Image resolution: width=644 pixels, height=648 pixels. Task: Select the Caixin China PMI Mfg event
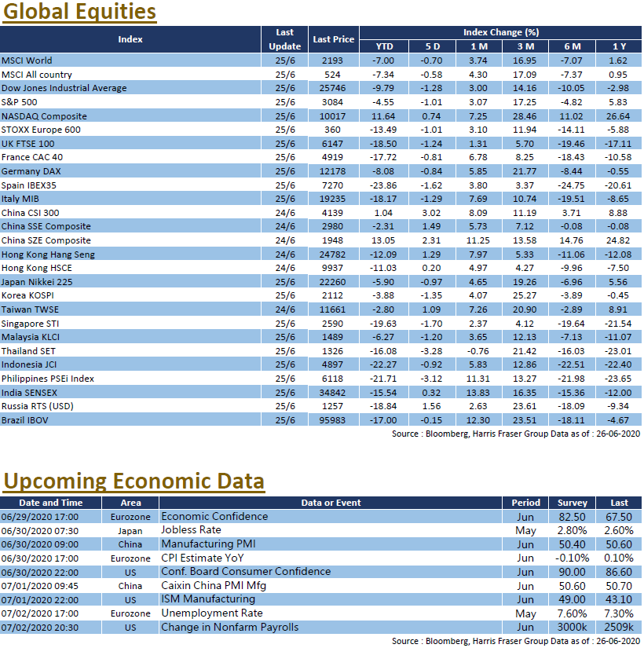click(214, 586)
